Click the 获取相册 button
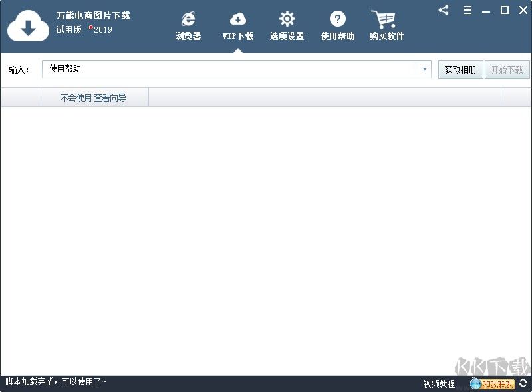532x392 pixels. (460, 69)
